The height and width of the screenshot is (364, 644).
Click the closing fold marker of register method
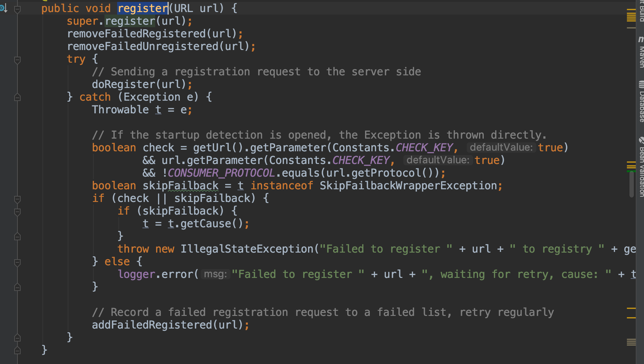(17, 350)
